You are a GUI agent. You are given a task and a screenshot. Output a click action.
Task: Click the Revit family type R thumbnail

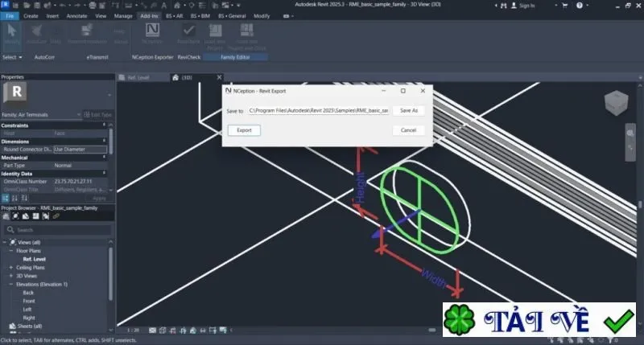15,92
